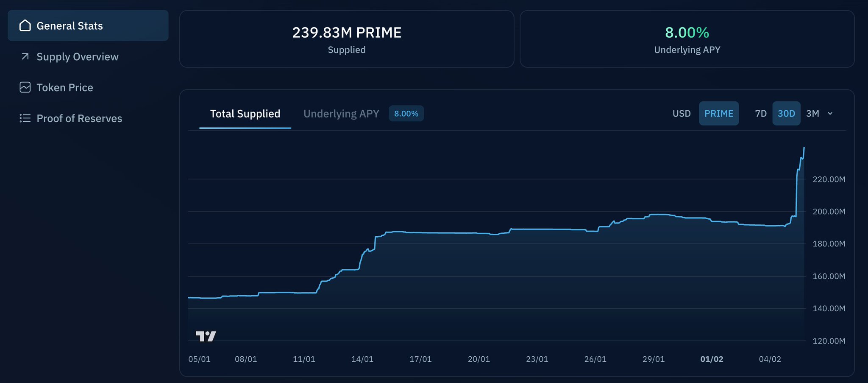Click the 8.00% APY badge
The height and width of the screenshot is (383, 868).
(x=406, y=114)
